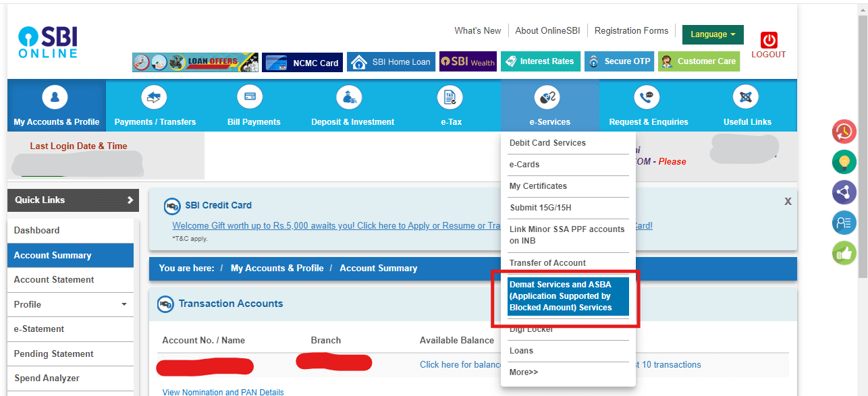Open Account Statement in the sidebar
Image resolution: width=868 pixels, height=396 pixels.
point(54,279)
